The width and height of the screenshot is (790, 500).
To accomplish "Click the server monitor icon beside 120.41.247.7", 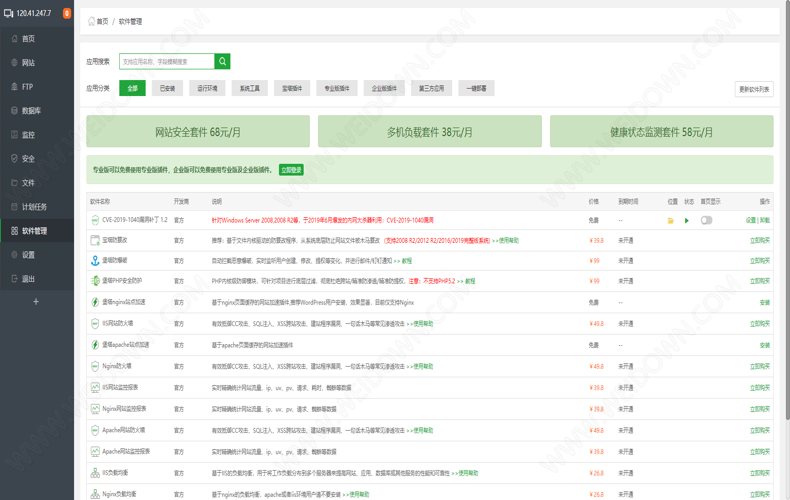I will [x=9, y=13].
